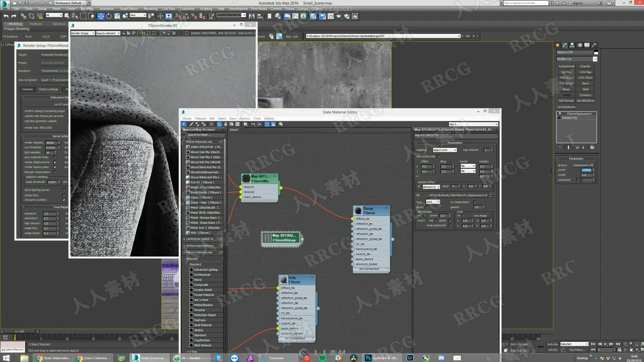Click the Select and Move tool
The height and width of the screenshot is (362, 644).
(x=101, y=16)
